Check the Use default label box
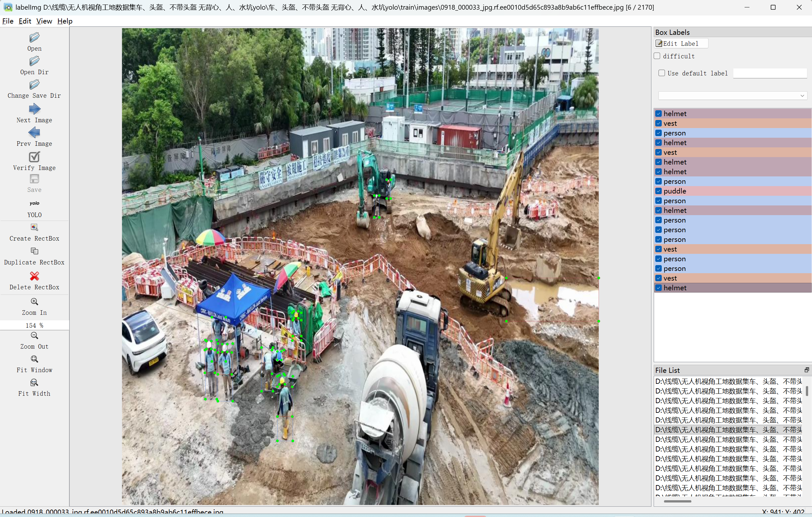Image resolution: width=812 pixels, height=517 pixels. (662, 73)
